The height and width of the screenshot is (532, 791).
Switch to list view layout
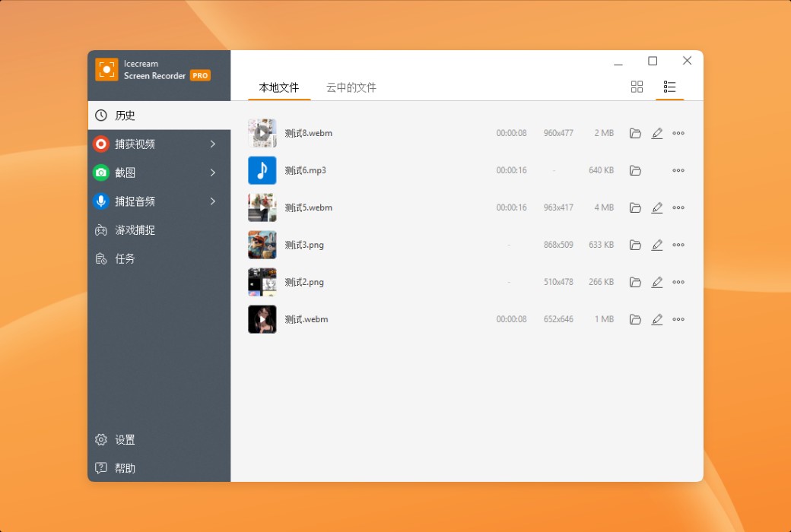pos(669,87)
